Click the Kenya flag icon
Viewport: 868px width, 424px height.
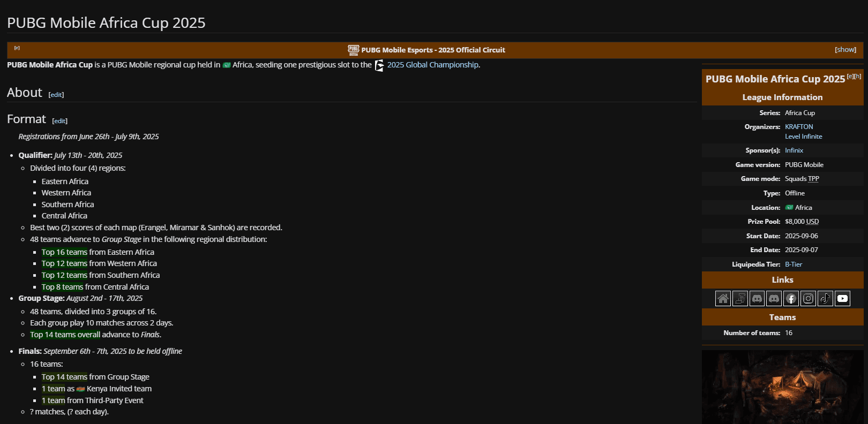click(81, 389)
